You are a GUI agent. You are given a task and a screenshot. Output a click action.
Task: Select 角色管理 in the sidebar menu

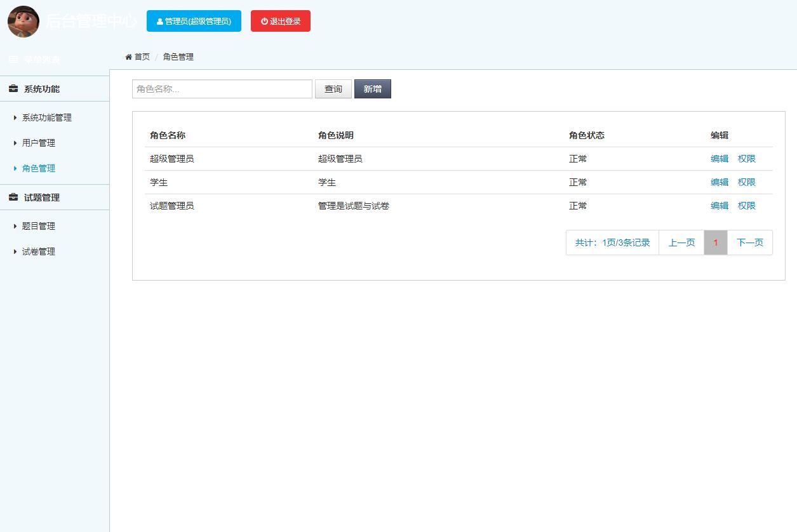coord(38,168)
